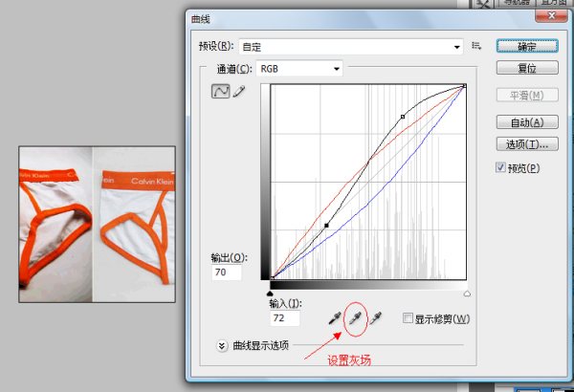Open the 通道 RGB channel dropdown
Screen dimensions: 574x392
[x=299, y=69]
